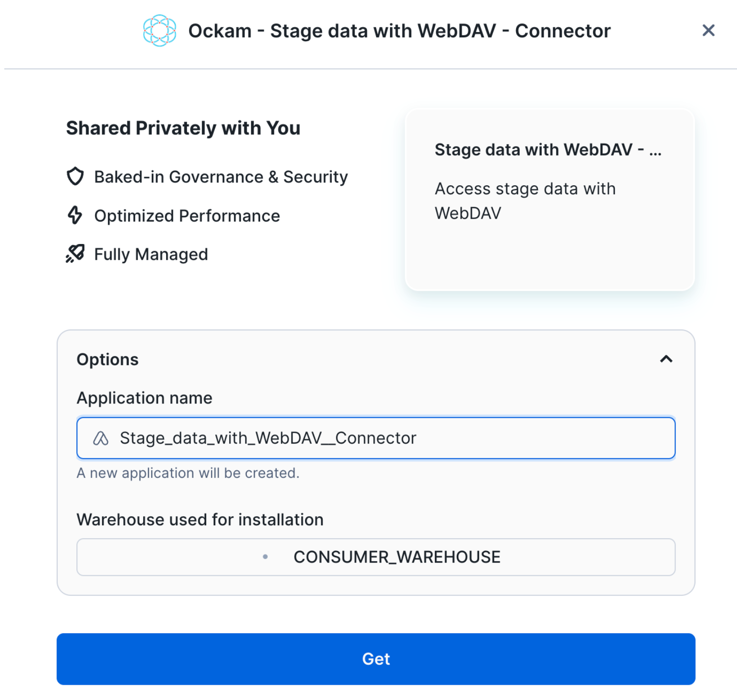This screenshot has height=700, width=737.
Task: Close the Ockam connector dialog
Action: point(708,31)
